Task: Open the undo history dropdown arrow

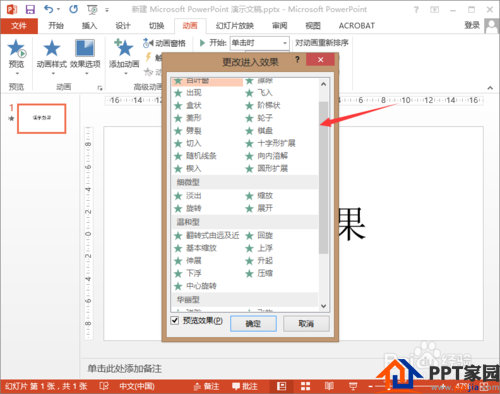Action: click(x=59, y=9)
